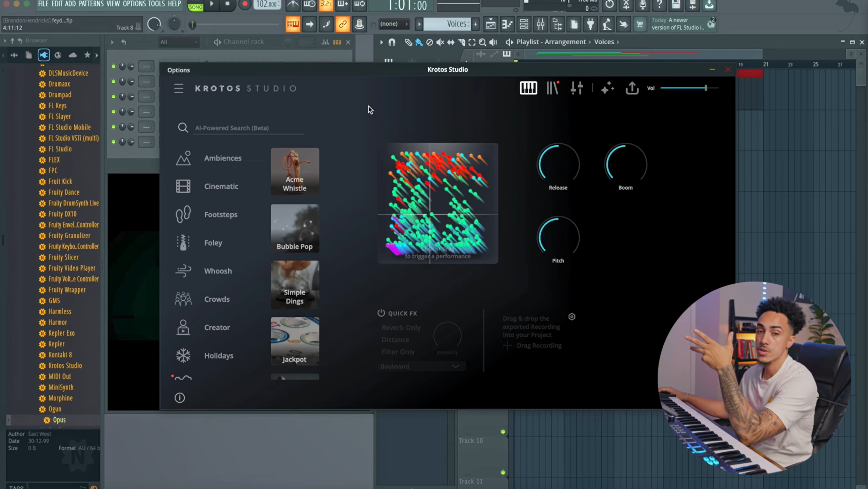This screenshot has width=868, height=489.
Task: Click the Drag Recording button
Action: pos(533,346)
